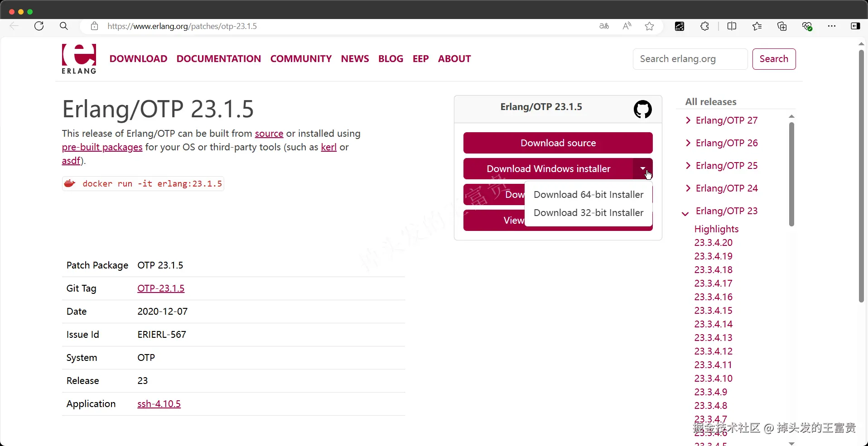Screen dimensions: 868x446
Task: Click the browser address bar URL
Action: pyautogui.click(x=182, y=26)
